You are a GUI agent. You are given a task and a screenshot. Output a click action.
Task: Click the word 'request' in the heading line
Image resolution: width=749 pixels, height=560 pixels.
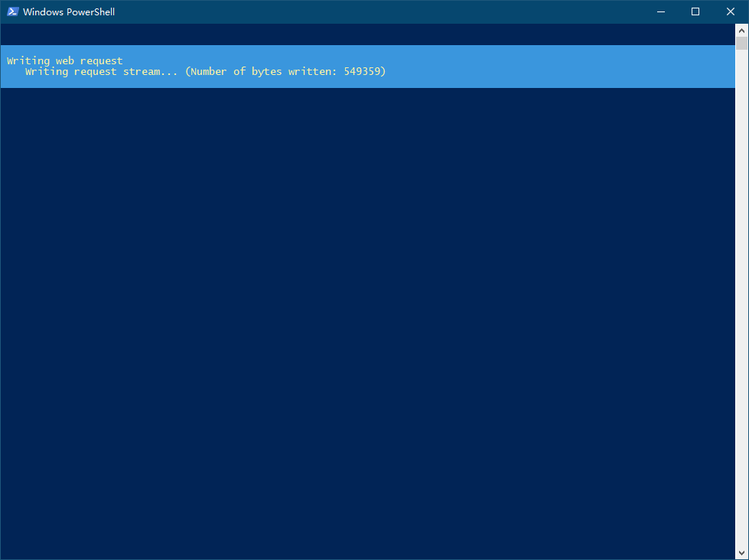pyautogui.click(x=101, y=60)
